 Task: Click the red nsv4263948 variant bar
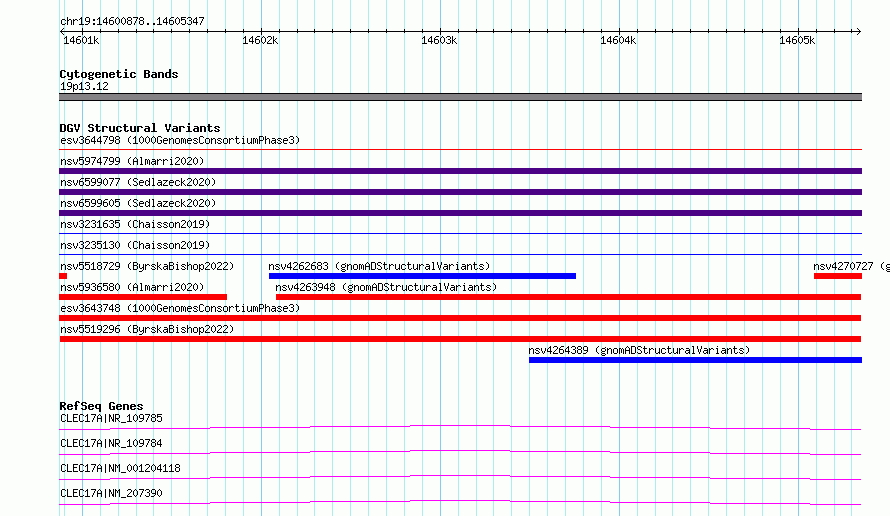tap(568, 297)
